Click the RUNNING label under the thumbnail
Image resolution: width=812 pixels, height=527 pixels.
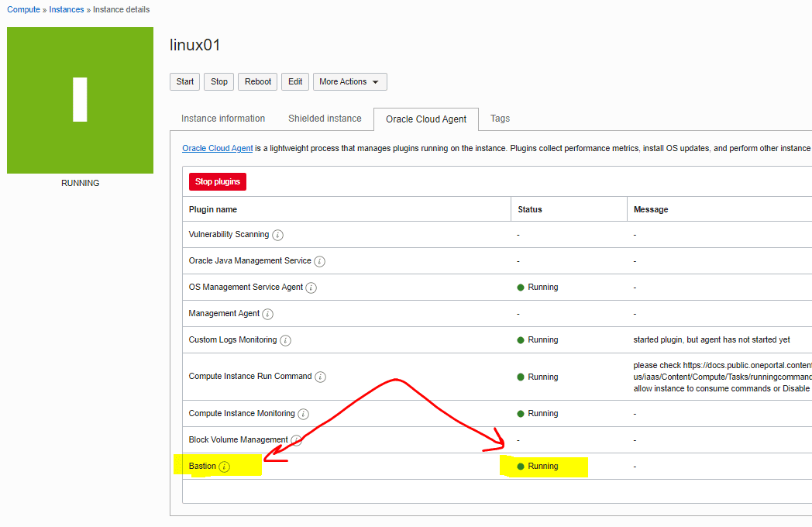click(x=81, y=183)
